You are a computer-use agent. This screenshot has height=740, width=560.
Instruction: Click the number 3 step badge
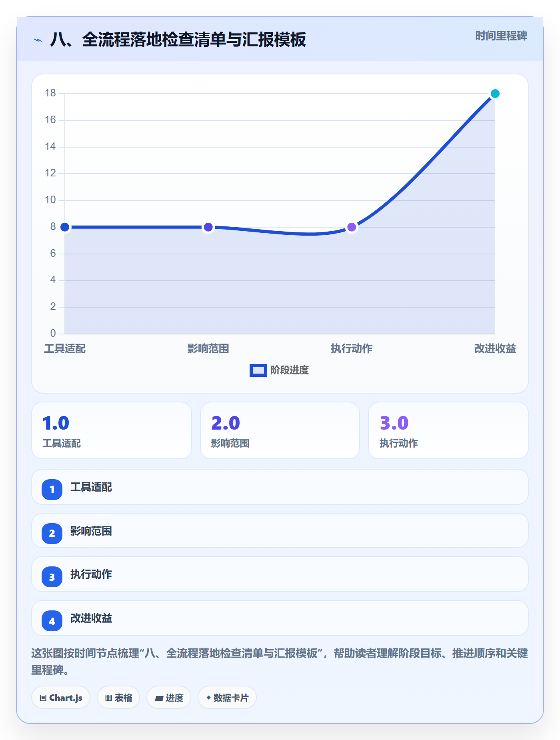52,577
